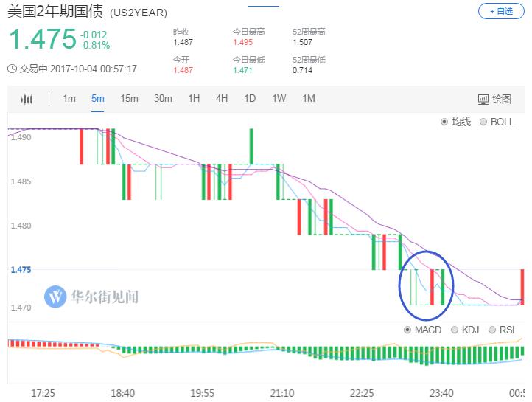Image resolution: width=532 pixels, height=402 pixels.
Task: Click the clock icon beside 交易中
Action: click(x=12, y=69)
